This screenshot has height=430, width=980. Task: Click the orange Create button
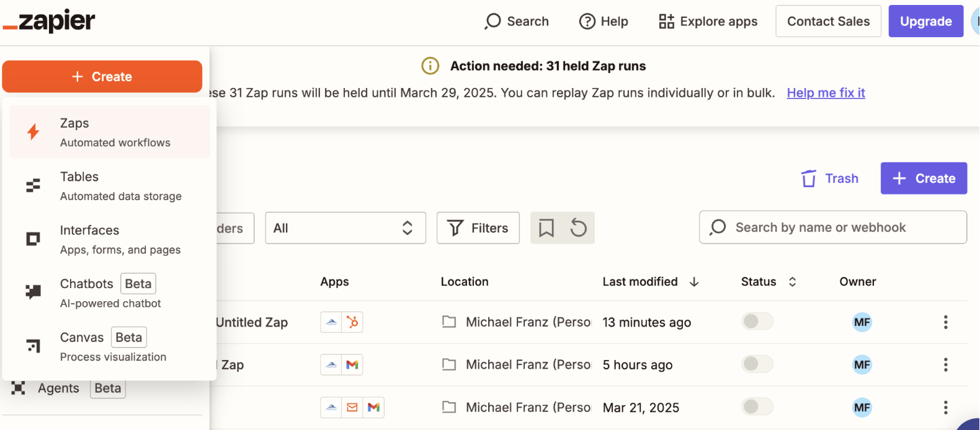pos(102,76)
